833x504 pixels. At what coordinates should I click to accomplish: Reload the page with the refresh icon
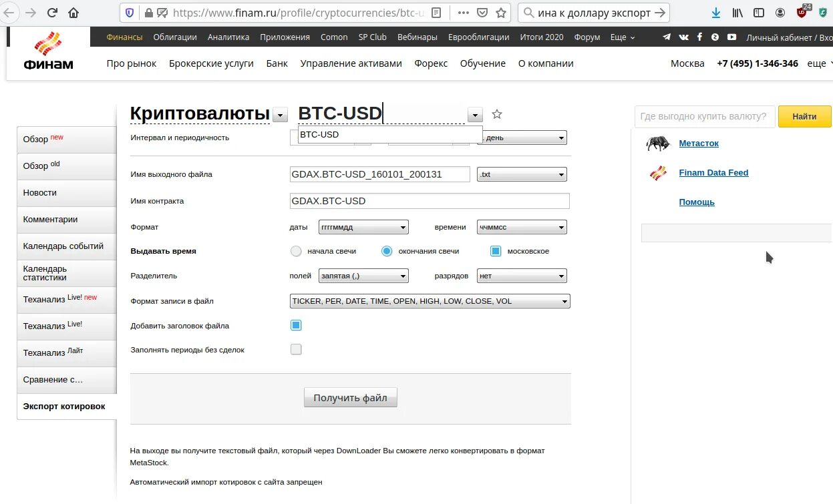(52, 13)
